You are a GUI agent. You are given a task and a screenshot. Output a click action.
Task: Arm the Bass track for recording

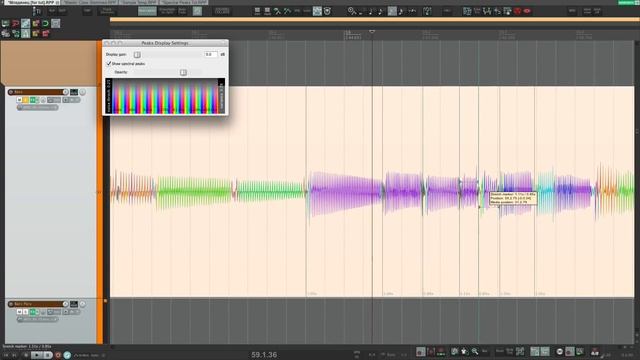pos(11,92)
